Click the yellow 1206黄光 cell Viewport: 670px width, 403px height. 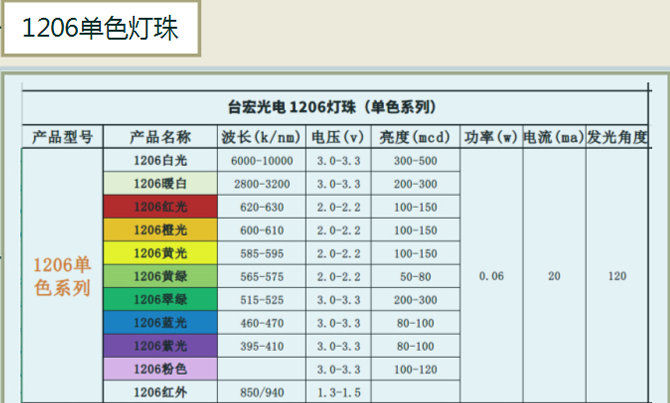[x=160, y=253]
